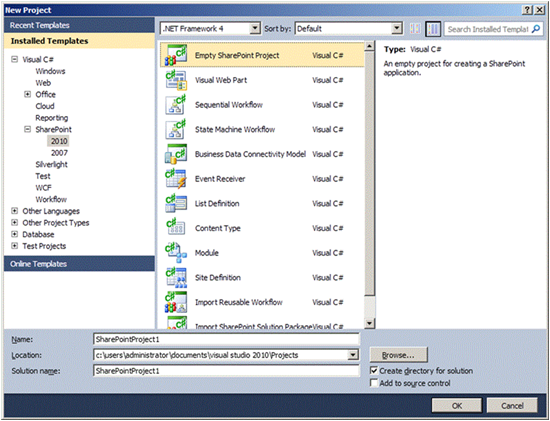550x421 pixels.
Task: Click the search magnifier icon
Action: coord(536,29)
